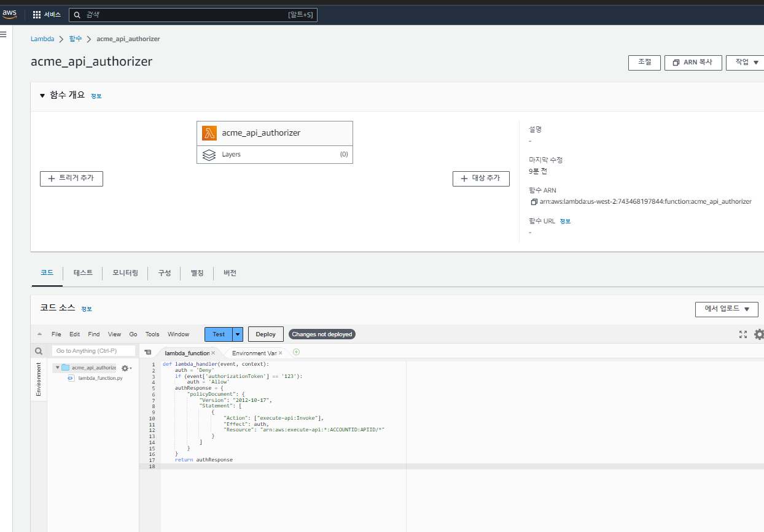This screenshot has width=764, height=532.
Task: Click the Lambda function orange icon
Action: click(209, 133)
